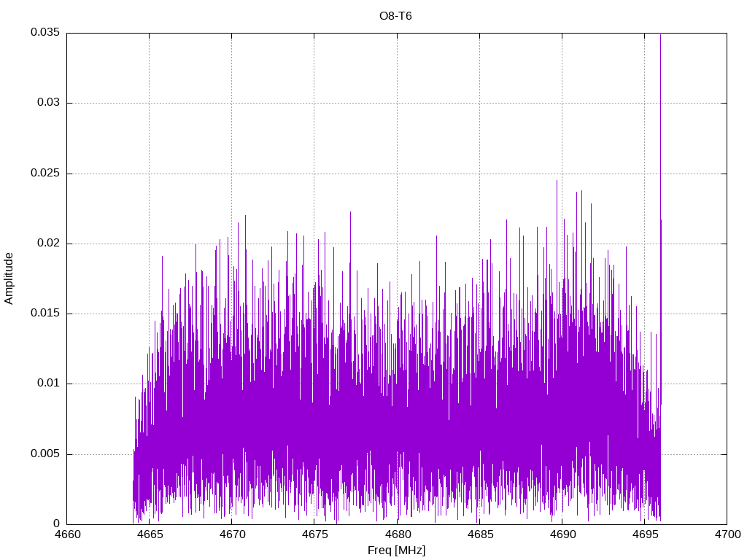Click y-axis tick label 0.01

(49, 384)
